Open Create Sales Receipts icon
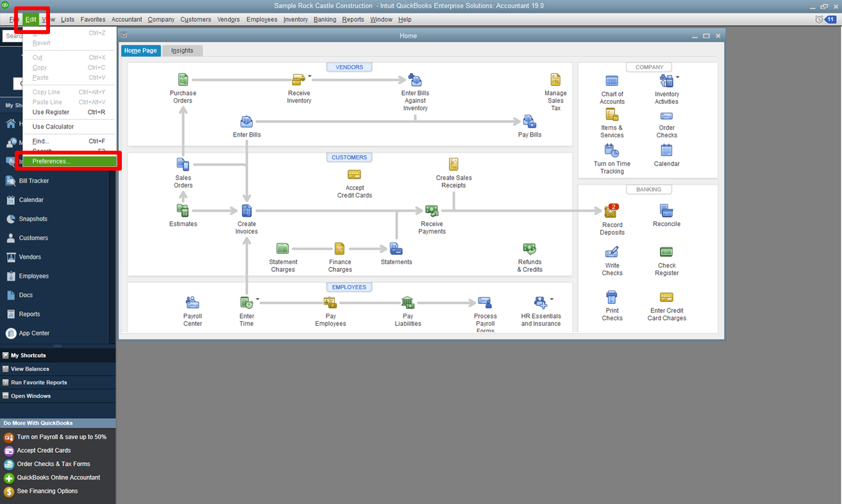The image size is (842, 504). [454, 164]
